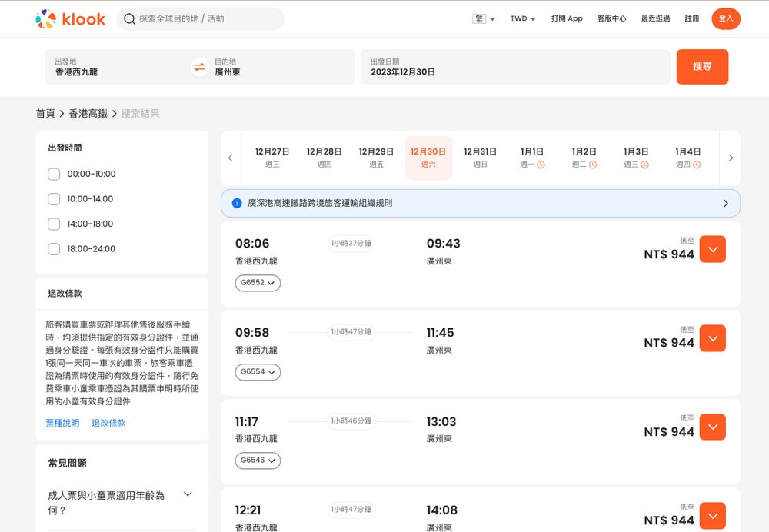This screenshot has height=532, width=769.
Task: Enable the 14:00-18:00 departure time filter
Action: [x=54, y=224]
